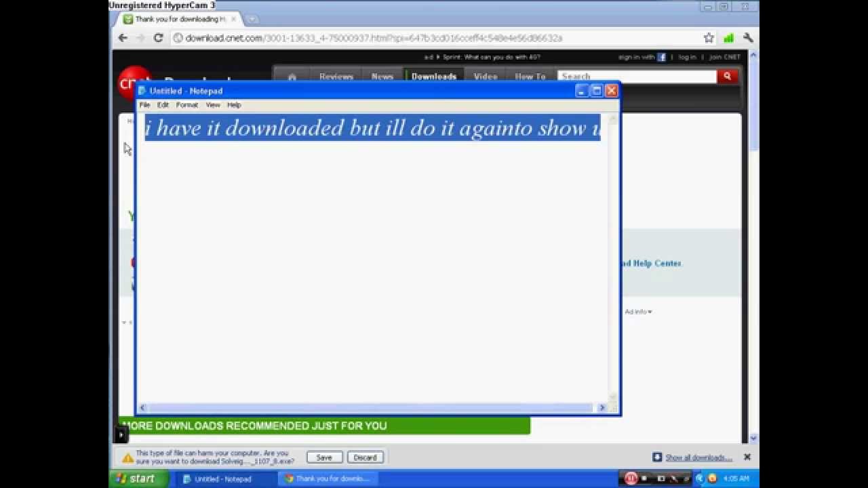Click Save in the download warning bar
Viewport: 868px width, 488px height.
coord(324,457)
